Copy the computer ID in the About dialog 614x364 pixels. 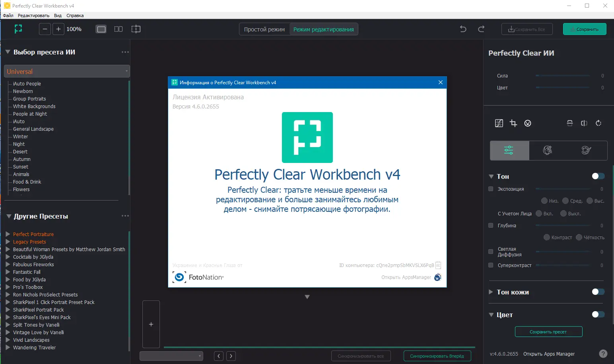tap(438, 265)
